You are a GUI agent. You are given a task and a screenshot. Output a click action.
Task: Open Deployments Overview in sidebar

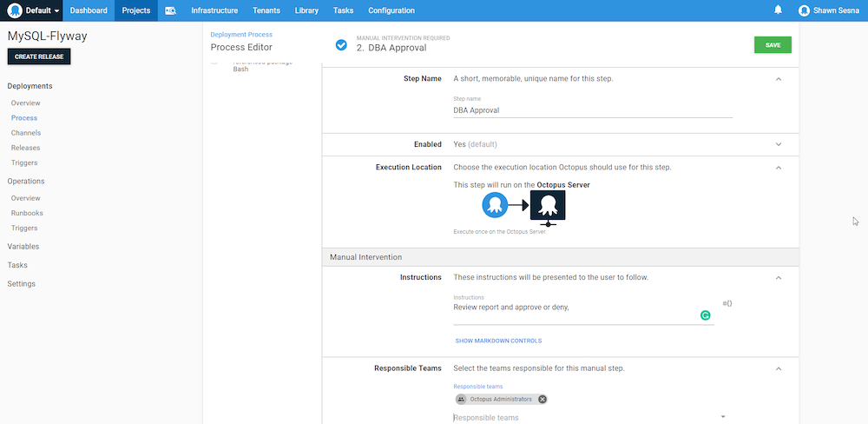coord(25,103)
